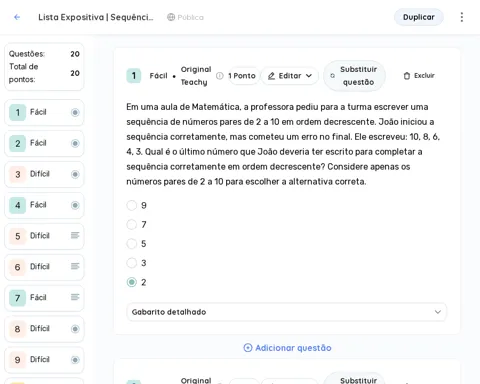This screenshot has width=480, height=384.
Task: Click the 'Original Teachy' label
Action: (x=196, y=76)
